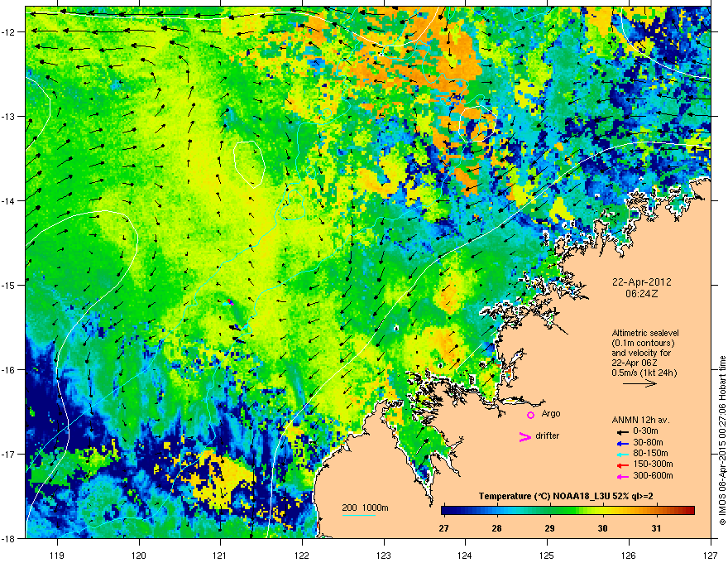The image size is (728, 563).
Task: Click the 'ANMN 12h av.' legend heading
Action: tap(640, 420)
